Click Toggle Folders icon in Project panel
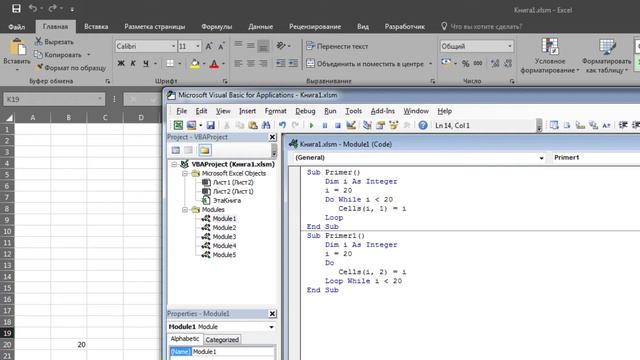This screenshot has height=360, width=640. (205, 150)
